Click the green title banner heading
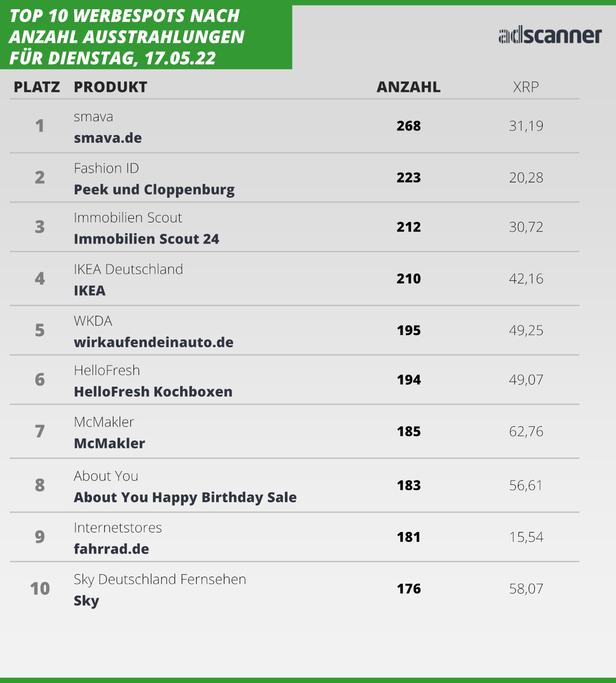Screen dimensions: 616x683 127,37
